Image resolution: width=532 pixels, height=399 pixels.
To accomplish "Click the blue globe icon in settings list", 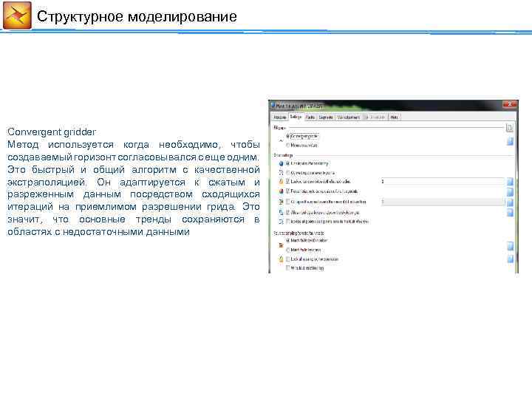I will 281,163.
